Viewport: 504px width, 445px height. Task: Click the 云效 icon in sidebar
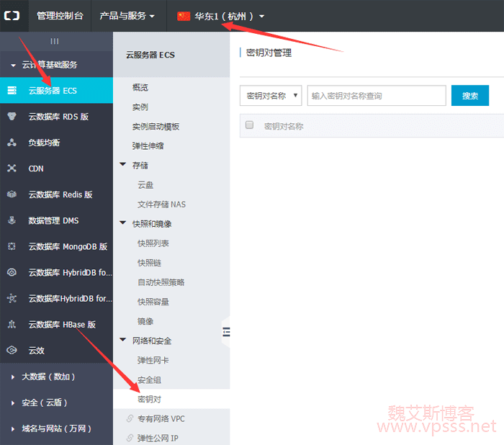tap(12, 351)
